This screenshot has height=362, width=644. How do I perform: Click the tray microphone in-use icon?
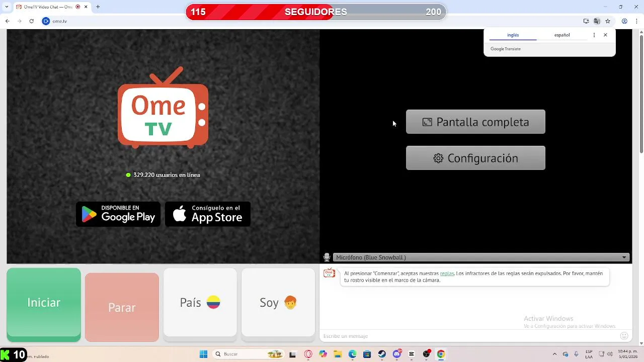pos(576,354)
